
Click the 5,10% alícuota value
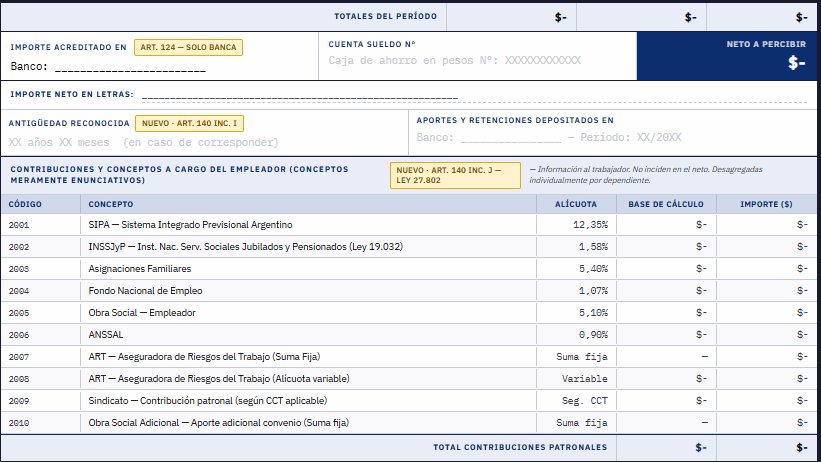click(593, 313)
